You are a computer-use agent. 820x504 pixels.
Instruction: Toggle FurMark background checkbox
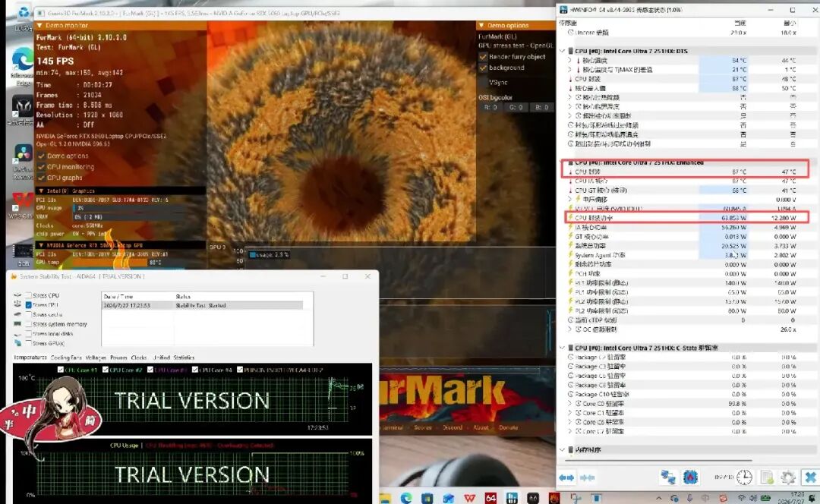click(x=483, y=68)
